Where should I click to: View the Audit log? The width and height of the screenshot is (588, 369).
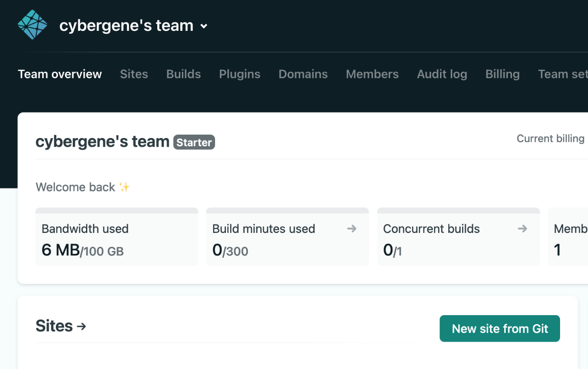(x=442, y=74)
